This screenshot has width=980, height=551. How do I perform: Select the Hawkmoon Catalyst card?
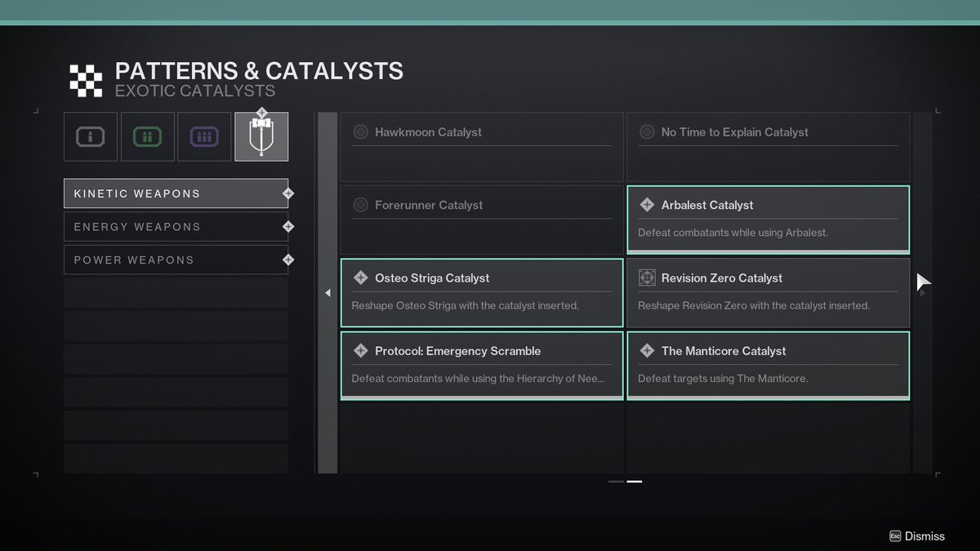(x=482, y=147)
